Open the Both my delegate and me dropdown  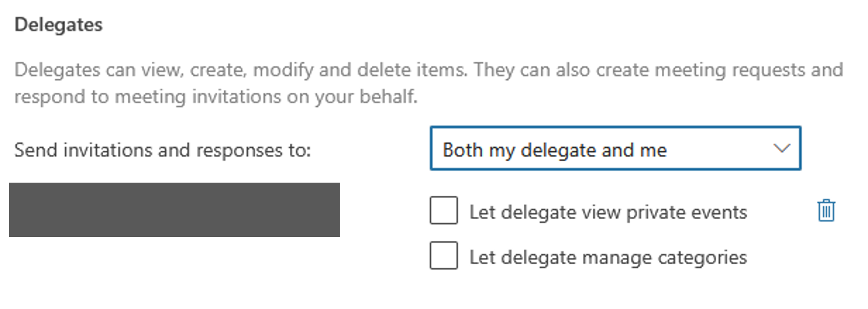(x=615, y=149)
